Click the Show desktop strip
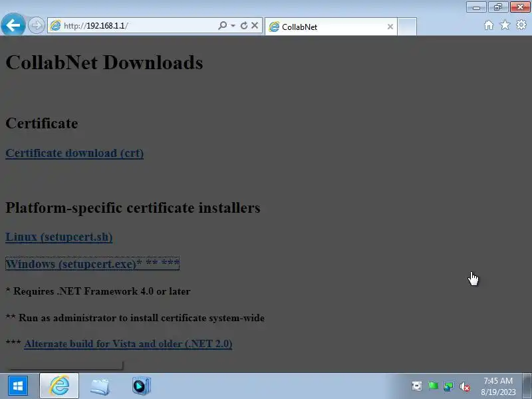532x399 pixels. point(527,386)
